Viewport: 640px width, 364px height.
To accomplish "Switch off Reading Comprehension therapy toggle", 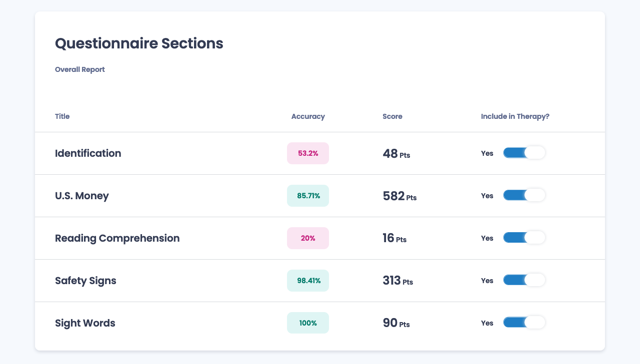I will coord(524,238).
